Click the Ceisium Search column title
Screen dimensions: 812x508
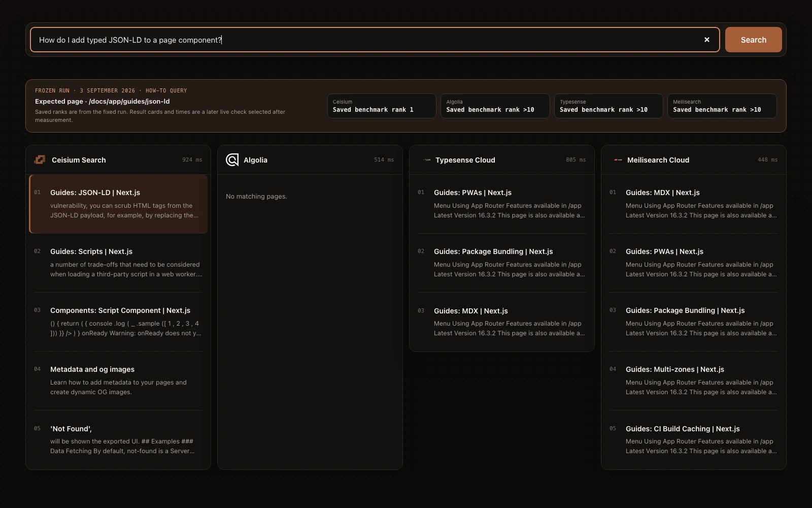(79, 160)
